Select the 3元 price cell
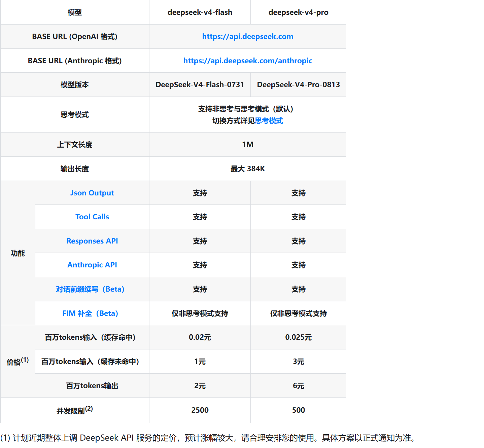The width and height of the screenshot is (484, 448). 299,362
